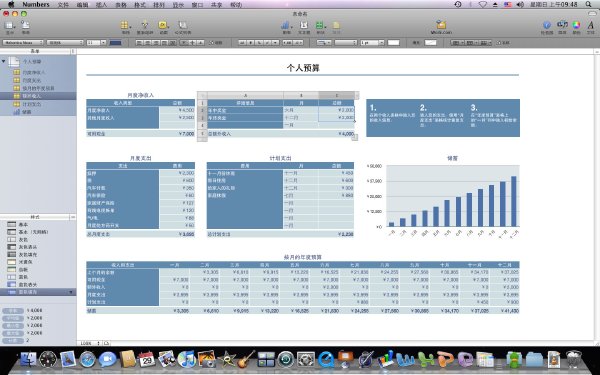Open Finder from the Dock

point(28,359)
